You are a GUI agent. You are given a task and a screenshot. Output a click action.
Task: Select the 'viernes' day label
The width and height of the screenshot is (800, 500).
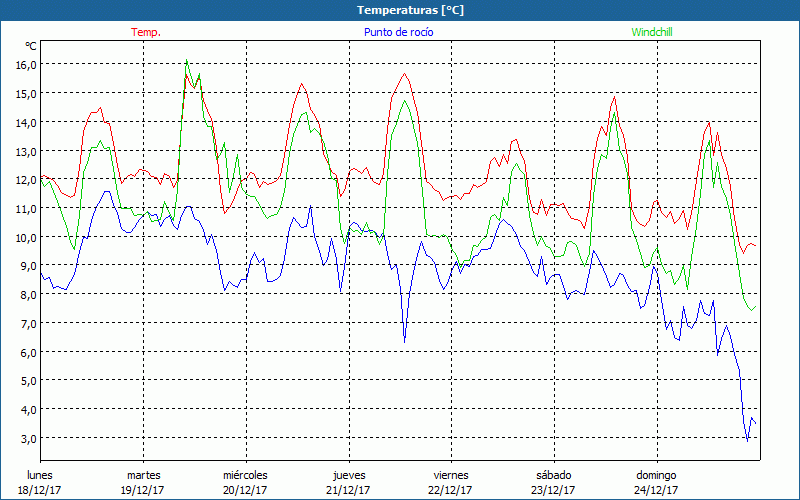(450, 475)
